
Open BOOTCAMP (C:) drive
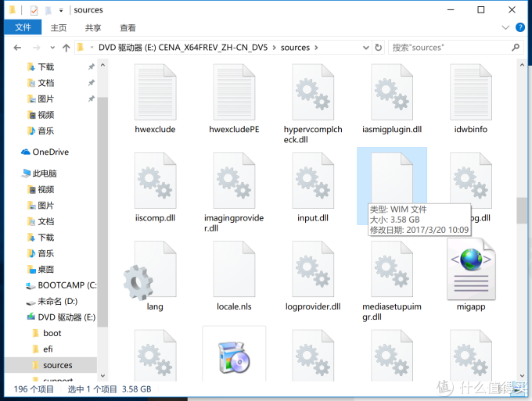tap(61, 285)
